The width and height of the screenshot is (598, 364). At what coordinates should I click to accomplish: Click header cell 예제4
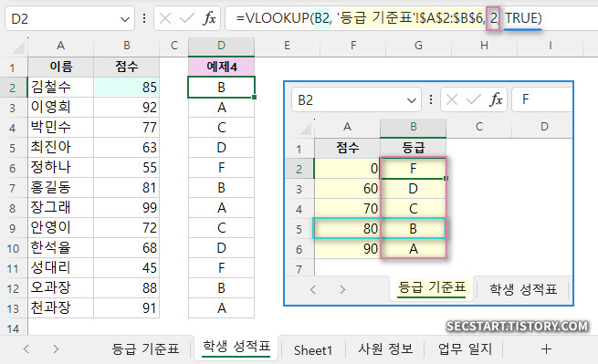pos(221,67)
